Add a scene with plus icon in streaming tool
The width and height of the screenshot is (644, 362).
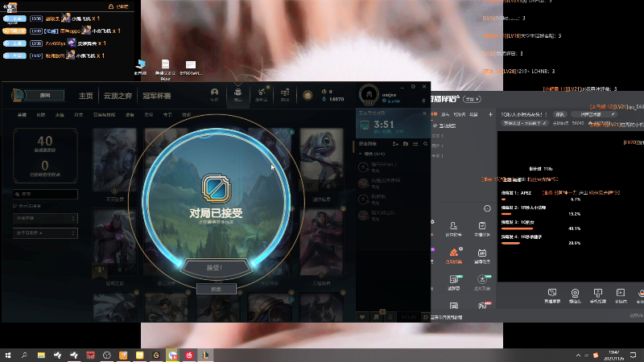[x=490, y=114]
